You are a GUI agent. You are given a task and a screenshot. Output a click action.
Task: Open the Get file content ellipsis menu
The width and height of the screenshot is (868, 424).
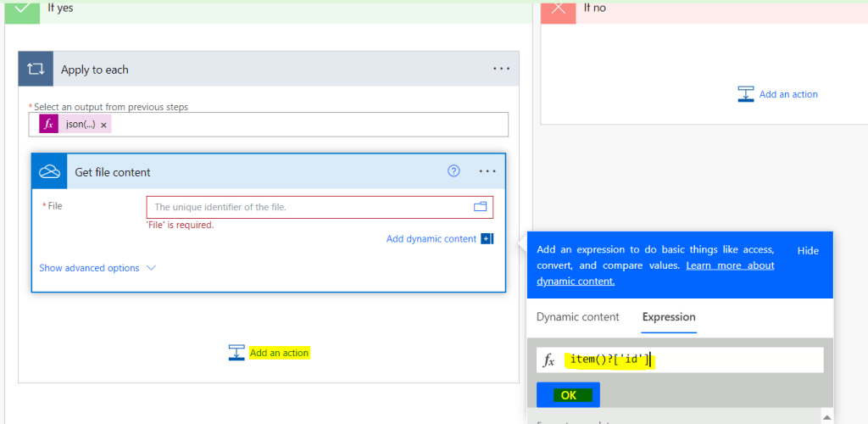click(x=487, y=171)
